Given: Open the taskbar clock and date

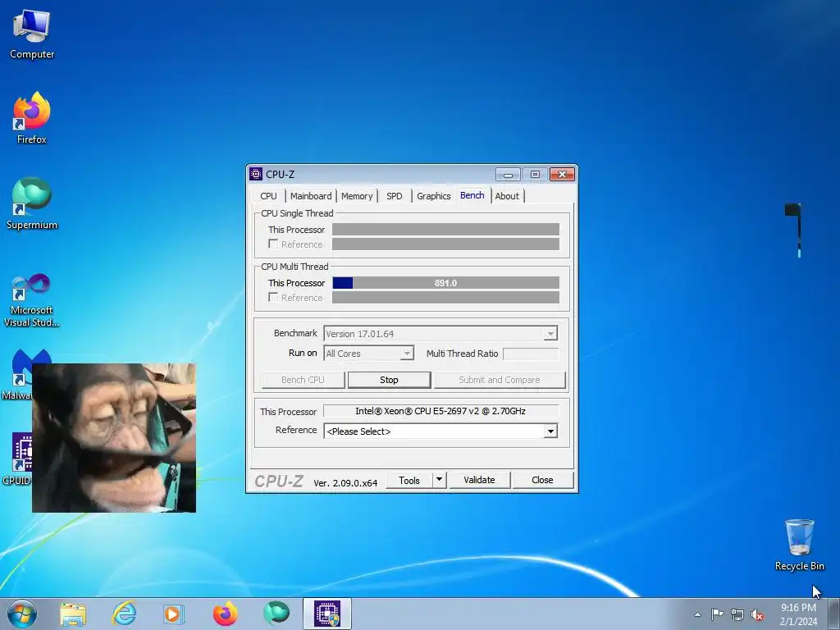Looking at the screenshot, I should (x=798, y=614).
